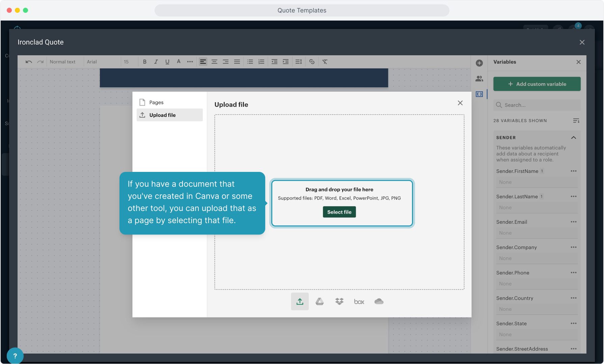Image resolution: width=604 pixels, height=364 pixels.
Task: Open options for Sender.Country variable
Action: click(x=573, y=298)
